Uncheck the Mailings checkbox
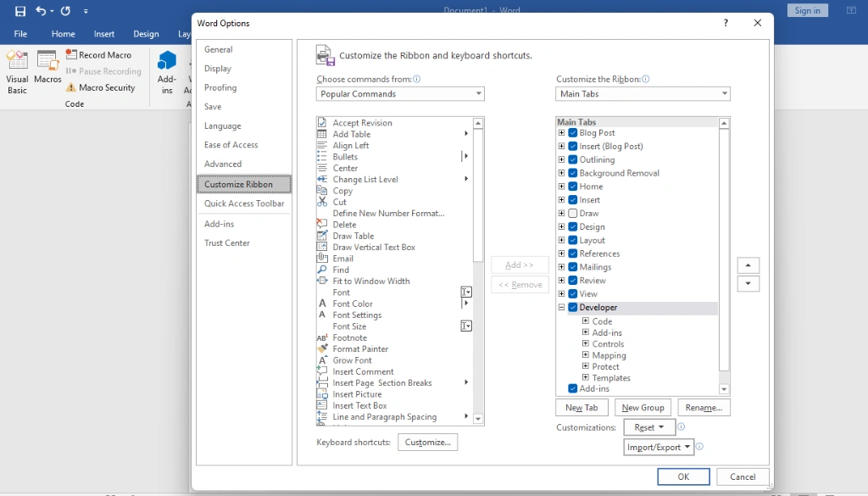 click(x=573, y=267)
